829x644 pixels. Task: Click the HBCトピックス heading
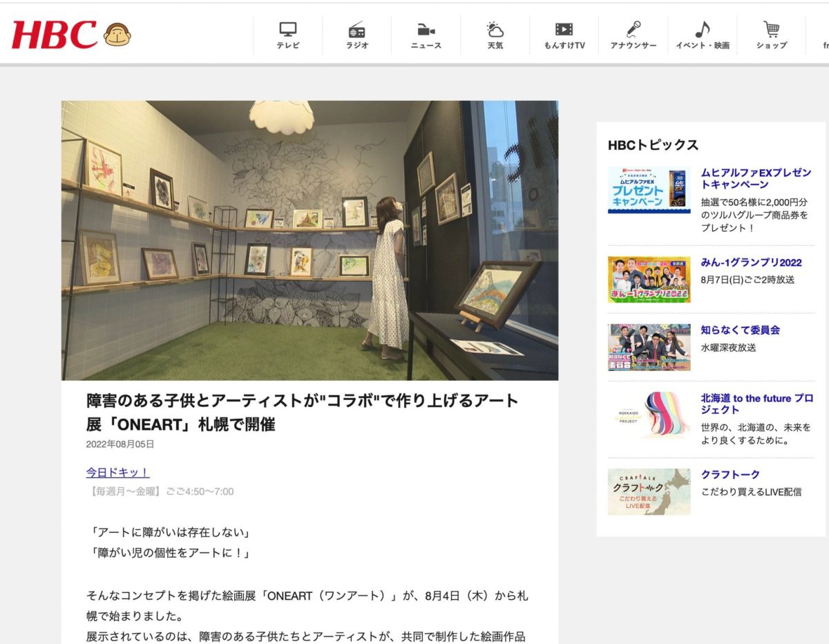click(x=654, y=145)
